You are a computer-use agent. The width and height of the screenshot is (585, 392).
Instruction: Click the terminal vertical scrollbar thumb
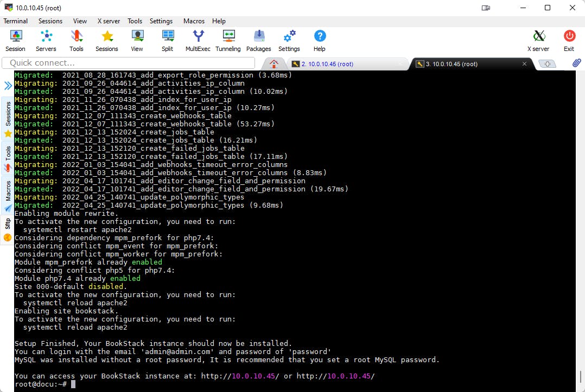coord(580,376)
